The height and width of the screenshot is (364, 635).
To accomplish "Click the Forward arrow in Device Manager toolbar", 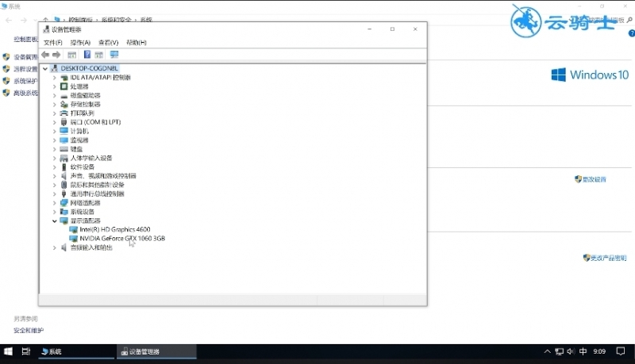I will point(56,55).
